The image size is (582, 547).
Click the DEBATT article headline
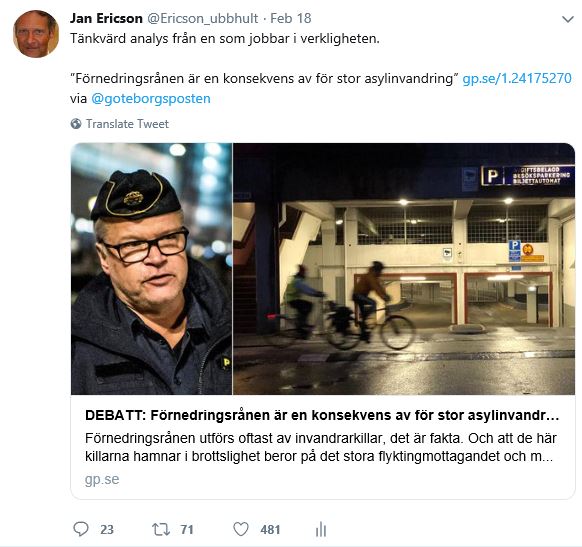(322, 415)
